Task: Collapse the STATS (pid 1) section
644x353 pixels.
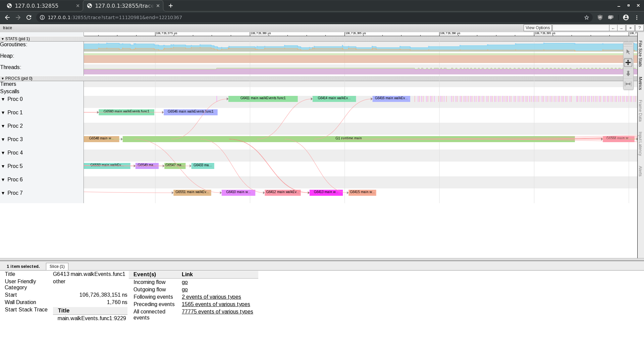Action: [x=3, y=39]
